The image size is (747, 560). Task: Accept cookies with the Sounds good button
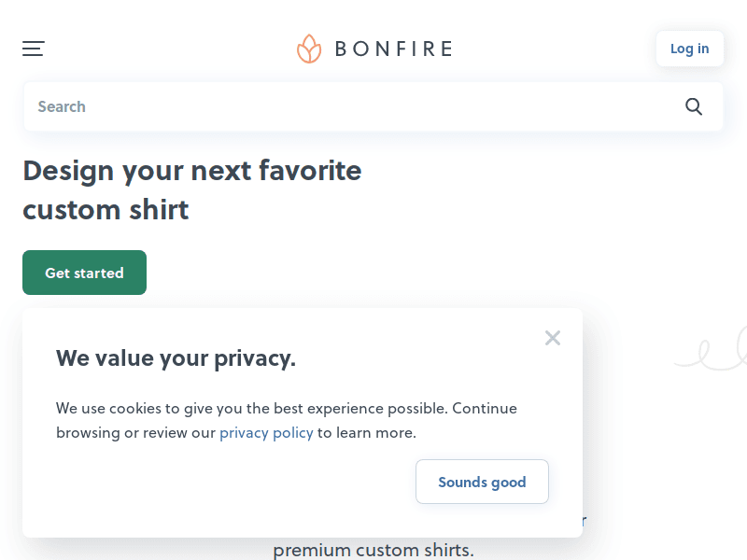click(x=482, y=482)
